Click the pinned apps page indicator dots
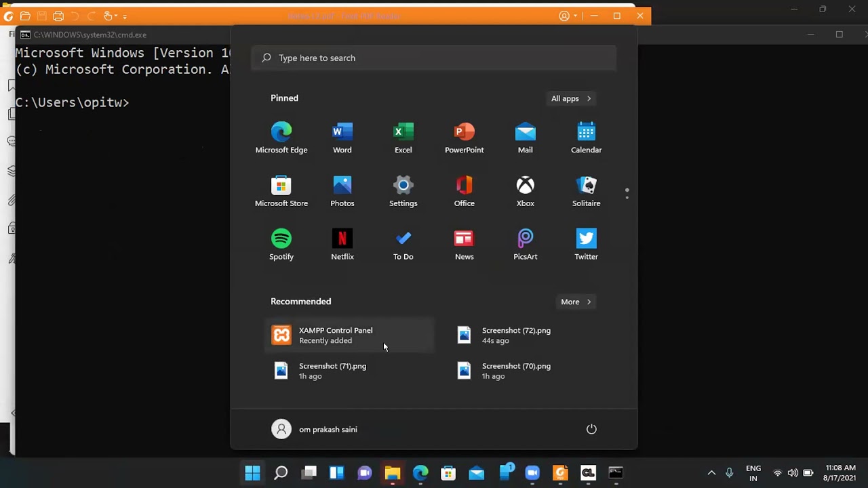 627,194
